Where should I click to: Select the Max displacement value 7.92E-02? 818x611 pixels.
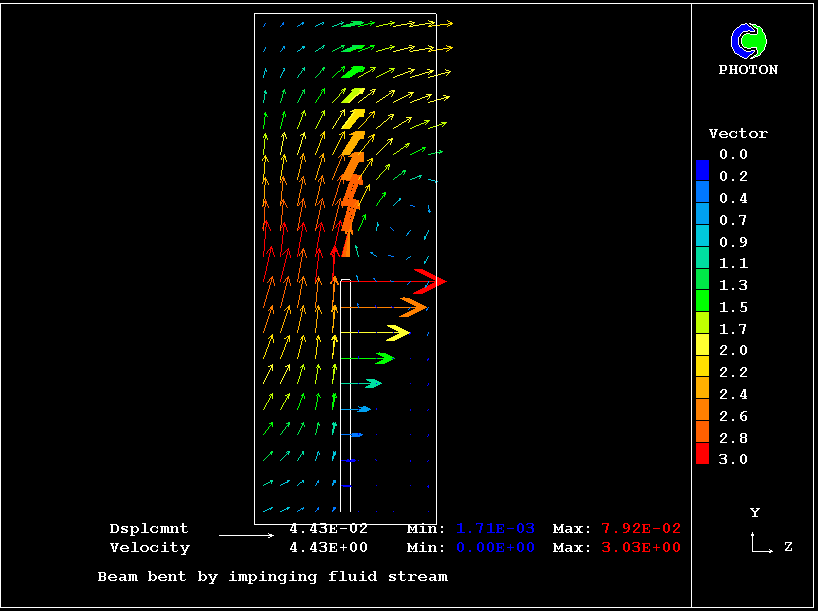click(640, 528)
